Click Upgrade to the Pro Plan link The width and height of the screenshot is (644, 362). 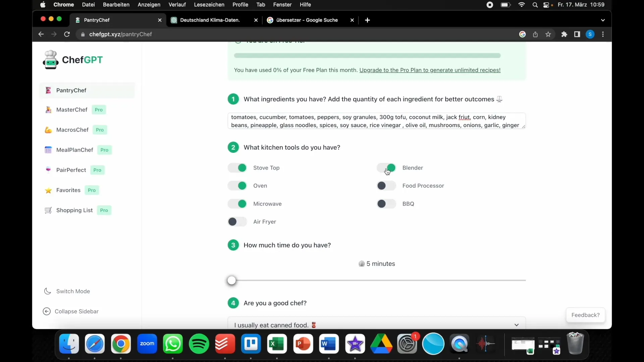pyautogui.click(x=430, y=70)
